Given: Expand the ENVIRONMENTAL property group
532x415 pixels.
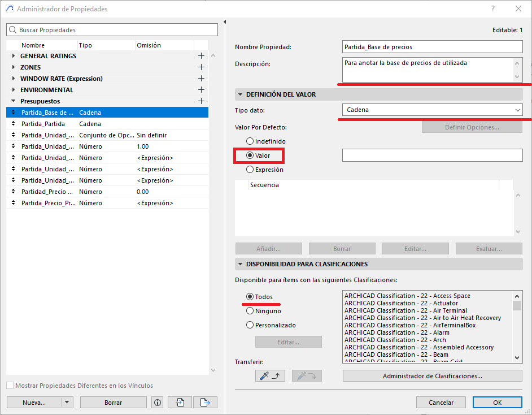Looking at the screenshot, I should click(14, 90).
